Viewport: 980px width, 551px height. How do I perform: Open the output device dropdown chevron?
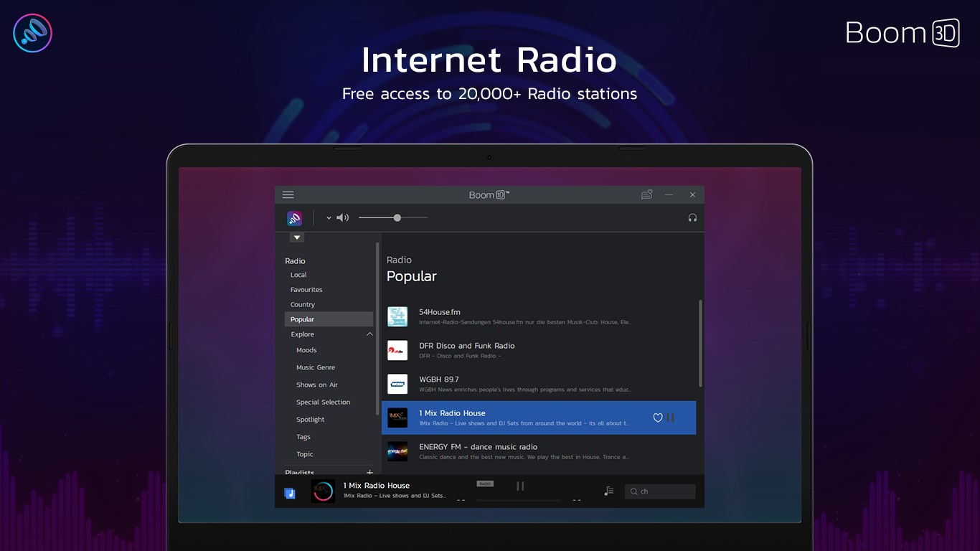click(x=329, y=217)
